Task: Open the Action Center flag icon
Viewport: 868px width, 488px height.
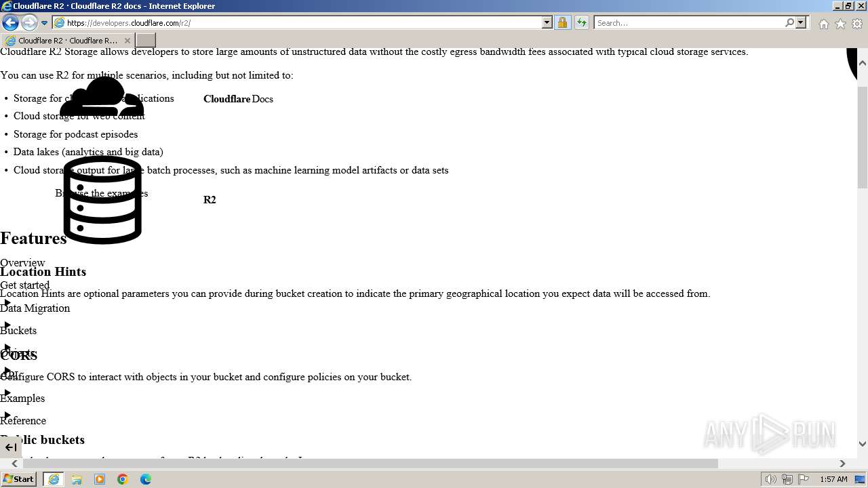Action: [804, 479]
